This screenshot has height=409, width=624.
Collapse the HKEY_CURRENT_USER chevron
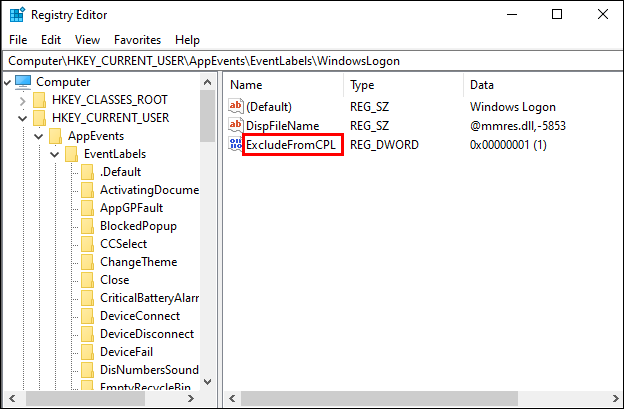[23, 119]
